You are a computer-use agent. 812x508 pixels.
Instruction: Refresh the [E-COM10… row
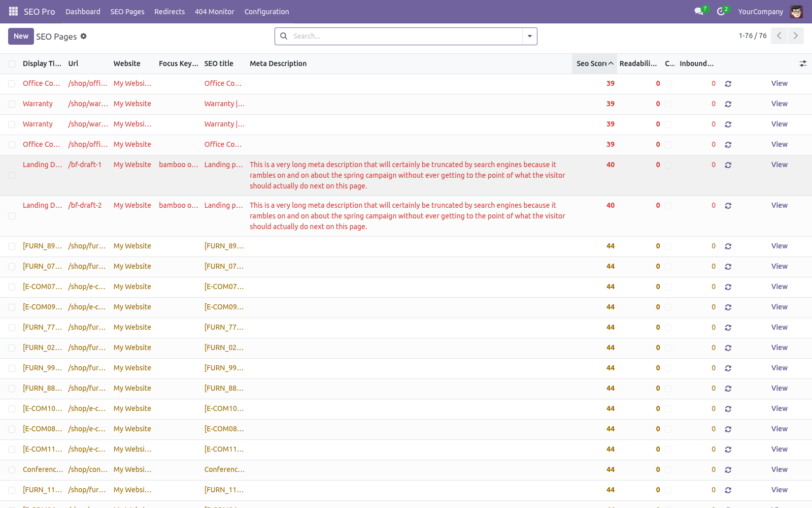(728, 409)
